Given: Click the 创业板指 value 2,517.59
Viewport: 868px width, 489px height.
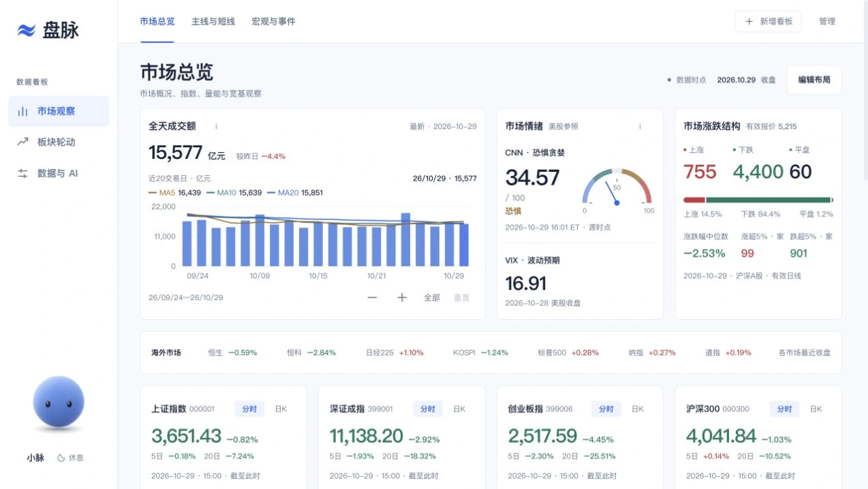Looking at the screenshot, I should 542,436.
